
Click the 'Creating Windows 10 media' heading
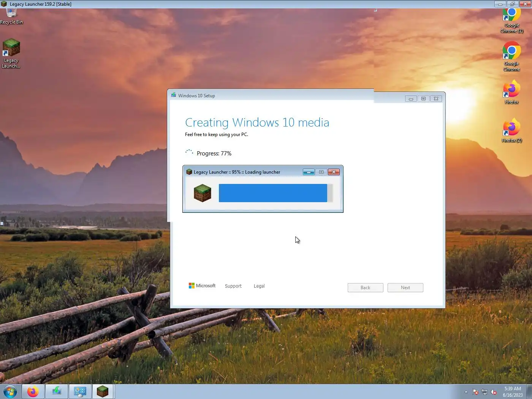(257, 123)
